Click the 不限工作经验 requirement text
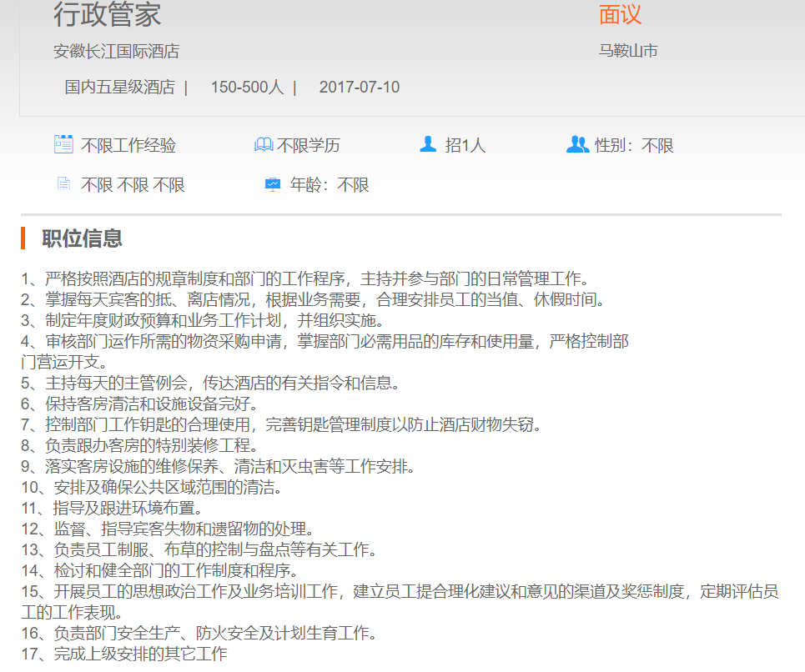Image resolution: width=805 pixels, height=672 pixels. click(x=128, y=146)
